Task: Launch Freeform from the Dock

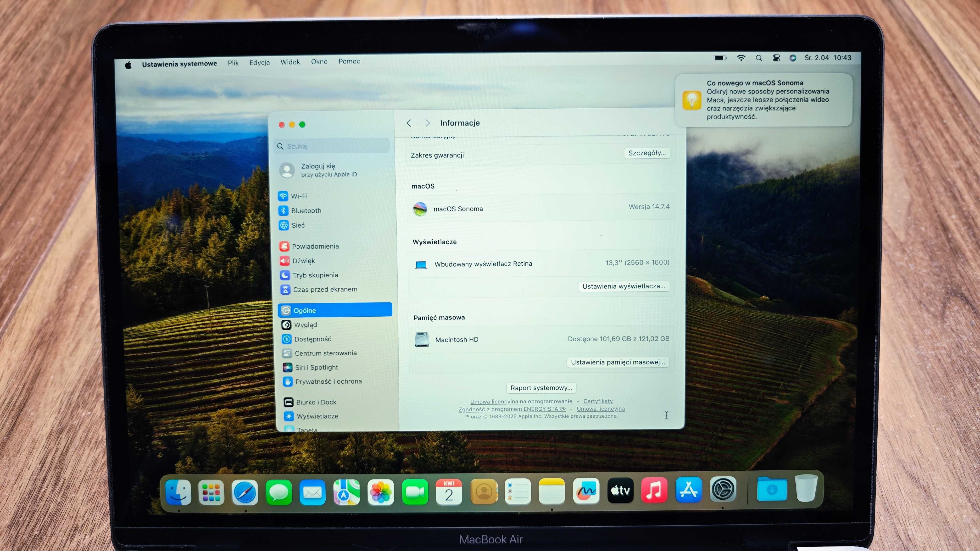Action: (586, 491)
